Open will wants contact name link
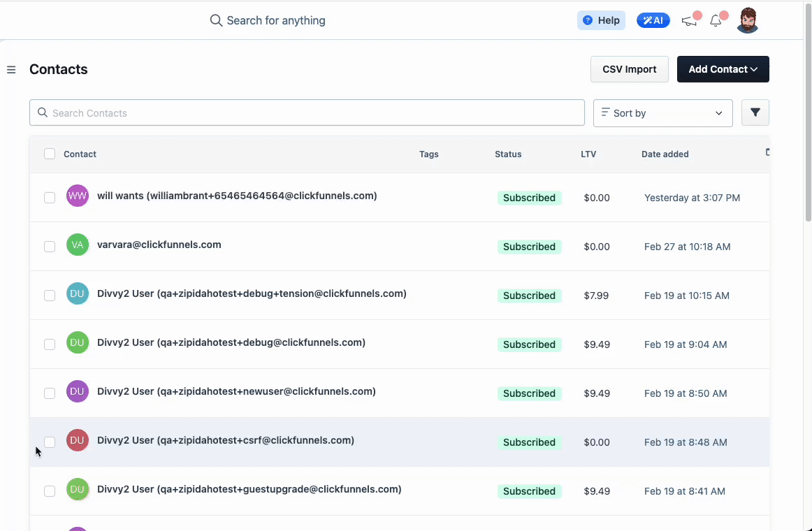Screen dimensions: 812x531 [237, 196]
